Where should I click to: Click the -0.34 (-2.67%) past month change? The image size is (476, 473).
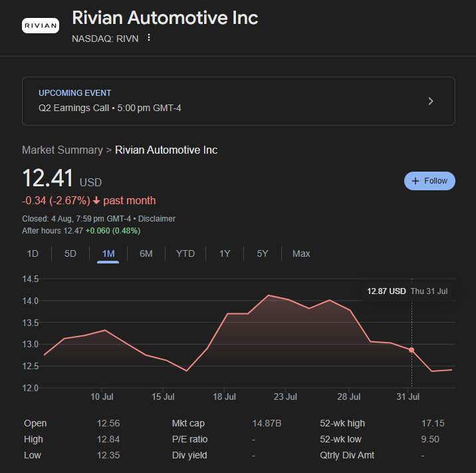click(x=88, y=201)
